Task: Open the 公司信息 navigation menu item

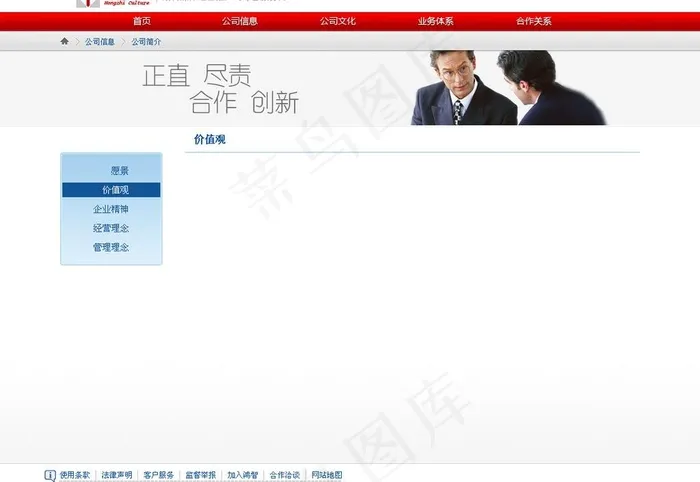Action: pos(240,21)
